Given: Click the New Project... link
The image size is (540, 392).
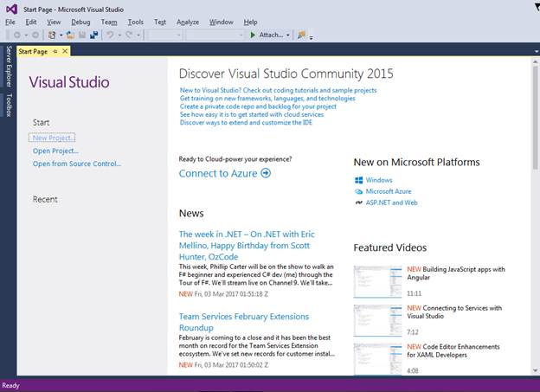Looking at the screenshot, I should [x=53, y=138].
